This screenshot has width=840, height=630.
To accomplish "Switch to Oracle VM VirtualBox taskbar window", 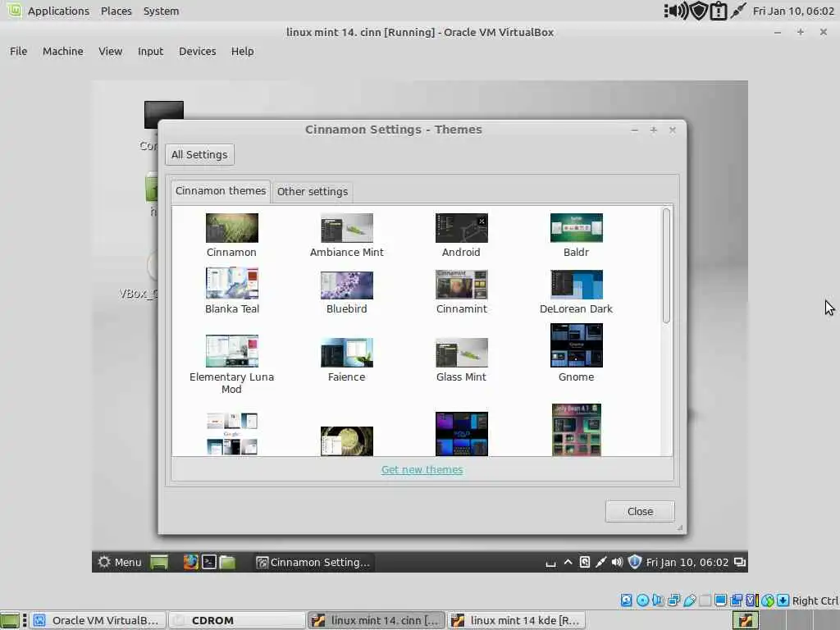I will click(98, 620).
